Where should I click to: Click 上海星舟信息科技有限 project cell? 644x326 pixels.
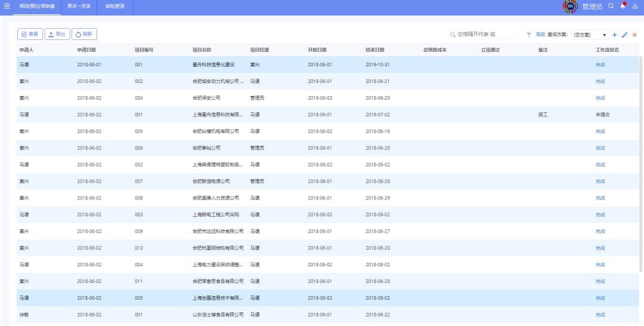(x=218, y=115)
